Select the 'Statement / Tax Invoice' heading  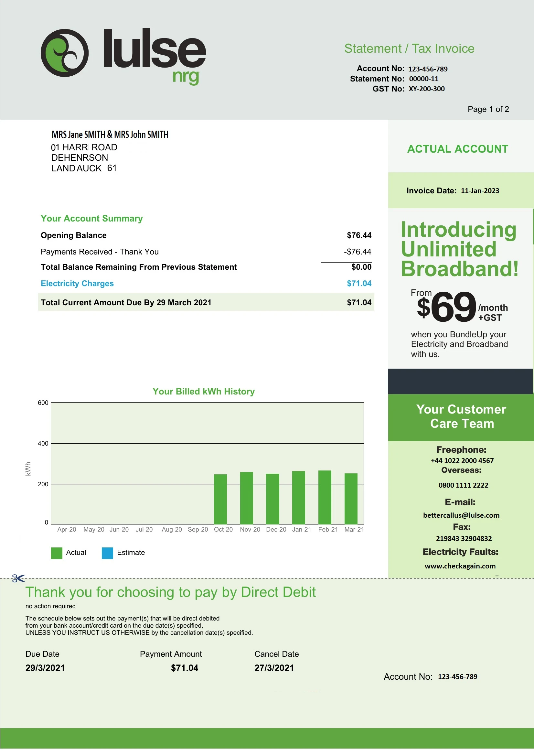pyautogui.click(x=409, y=49)
